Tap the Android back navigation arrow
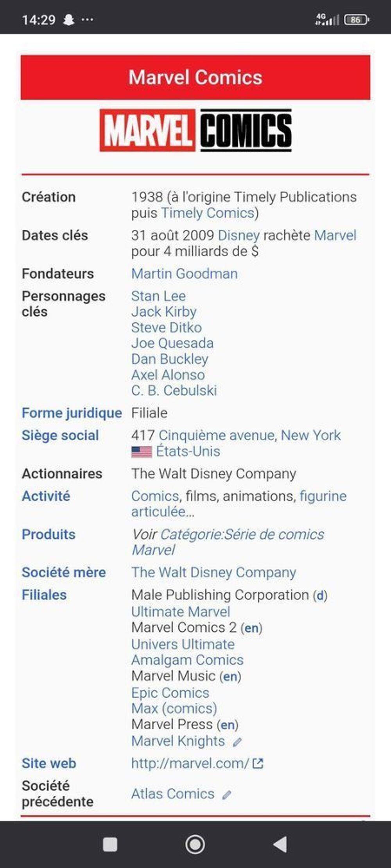The width and height of the screenshot is (391, 868). click(x=280, y=844)
